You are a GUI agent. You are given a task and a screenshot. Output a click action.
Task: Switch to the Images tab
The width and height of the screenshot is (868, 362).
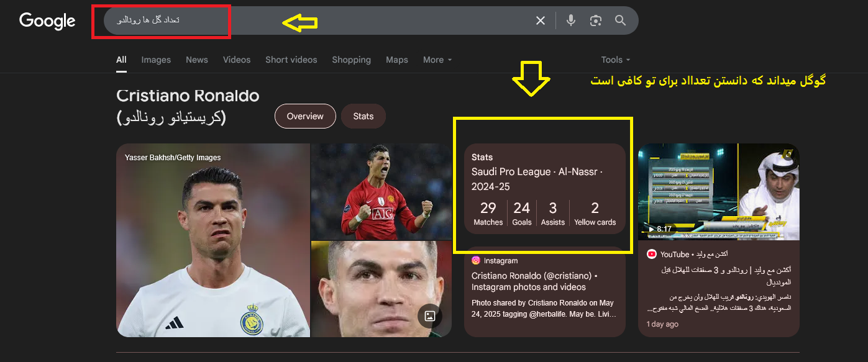click(x=156, y=60)
